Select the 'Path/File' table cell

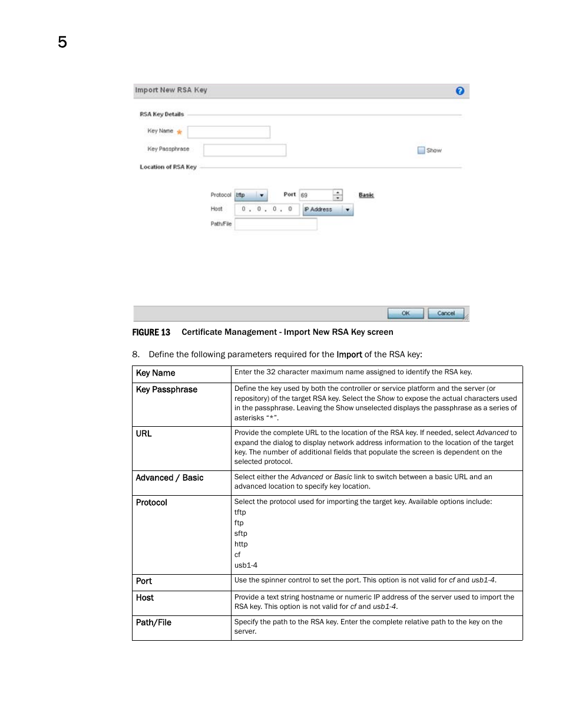tap(181, 628)
